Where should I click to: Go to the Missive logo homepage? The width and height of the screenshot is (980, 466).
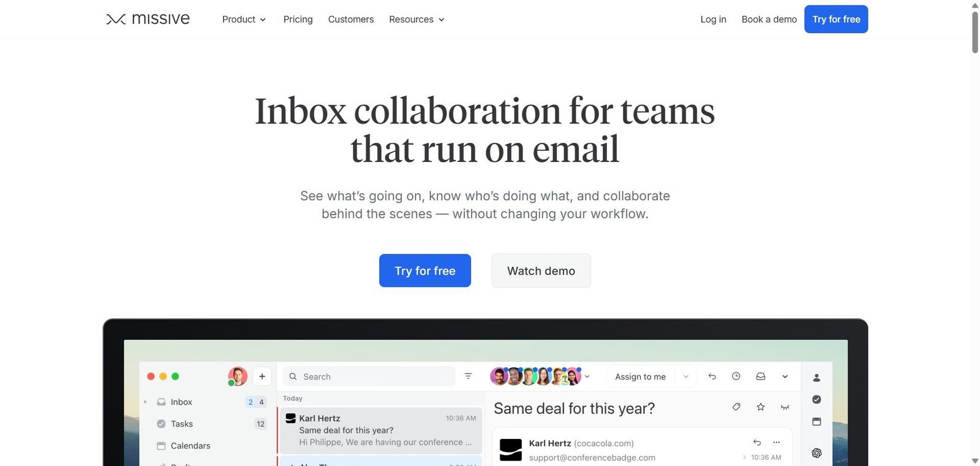[x=148, y=19]
